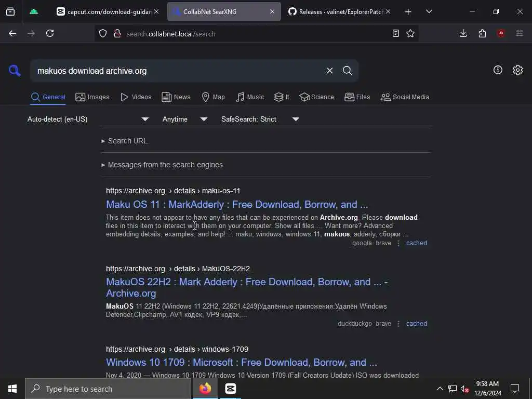Open the SafeSearch: Strict dropdown
This screenshot has width=532, height=399.
[x=260, y=119]
